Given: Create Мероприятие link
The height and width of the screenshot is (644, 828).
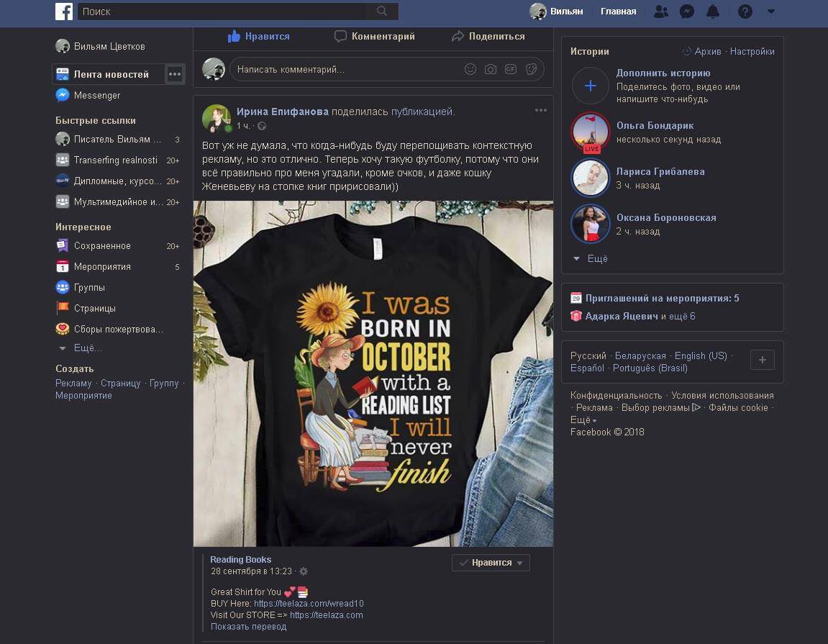Looking at the screenshot, I should [x=83, y=396].
